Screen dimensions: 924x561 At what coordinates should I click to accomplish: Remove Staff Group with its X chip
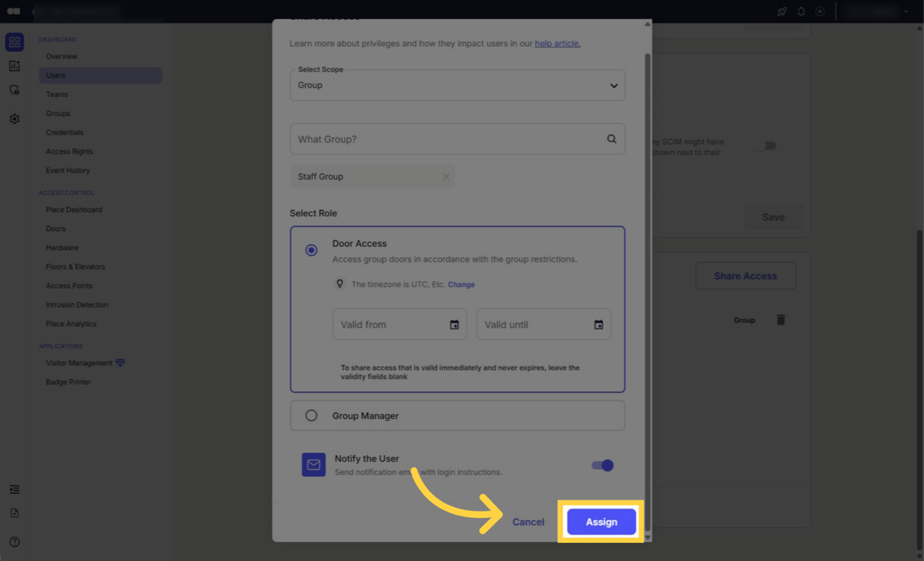point(445,176)
